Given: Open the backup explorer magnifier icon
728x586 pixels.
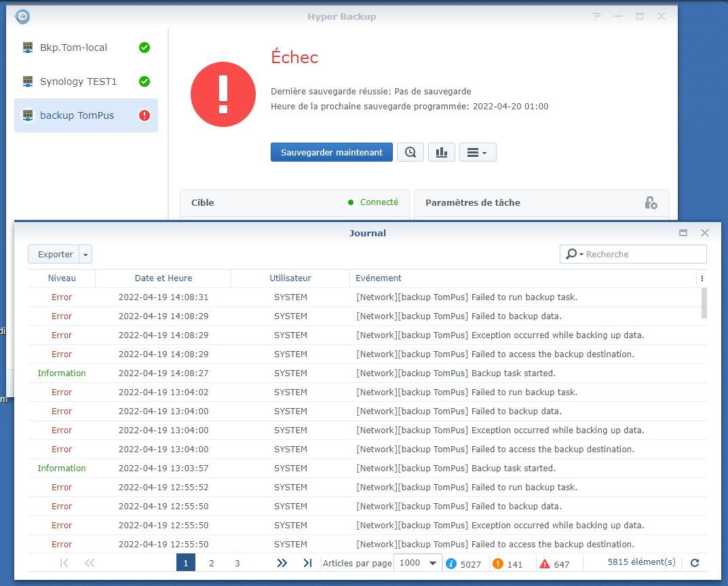Looking at the screenshot, I should [410, 153].
